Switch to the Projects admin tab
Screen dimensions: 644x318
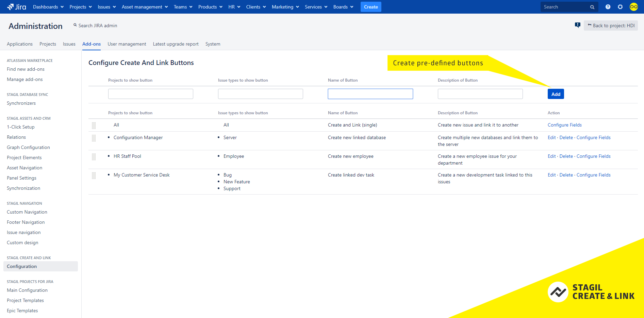[x=48, y=44]
